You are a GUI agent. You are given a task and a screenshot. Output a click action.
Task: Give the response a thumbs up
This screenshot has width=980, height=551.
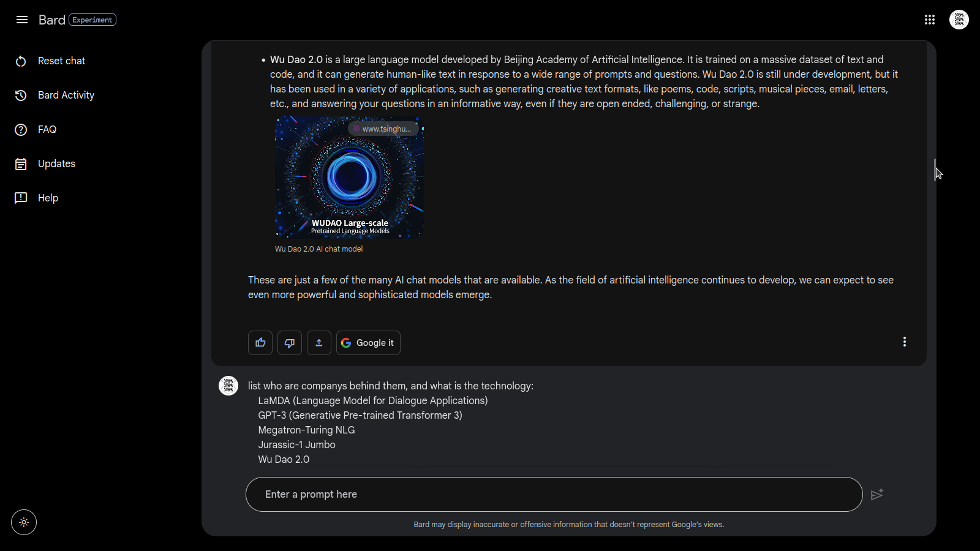(260, 343)
